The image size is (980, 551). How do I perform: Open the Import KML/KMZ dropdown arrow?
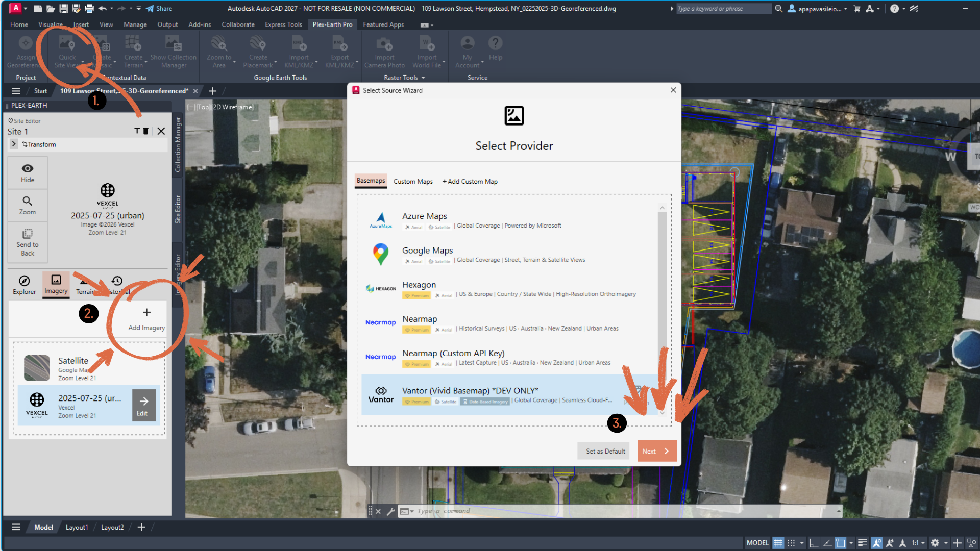pyautogui.click(x=316, y=63)
